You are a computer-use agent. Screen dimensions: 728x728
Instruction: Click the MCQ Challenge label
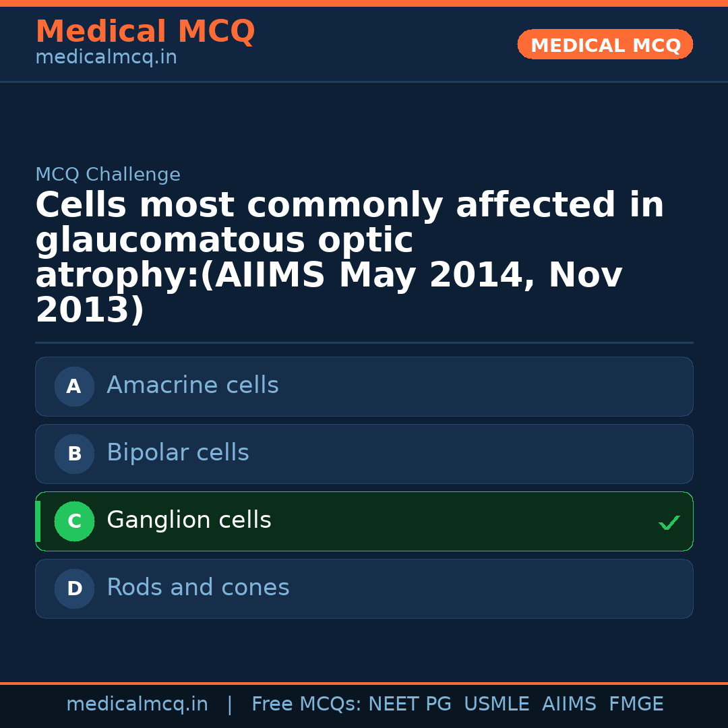pos(108,175)
